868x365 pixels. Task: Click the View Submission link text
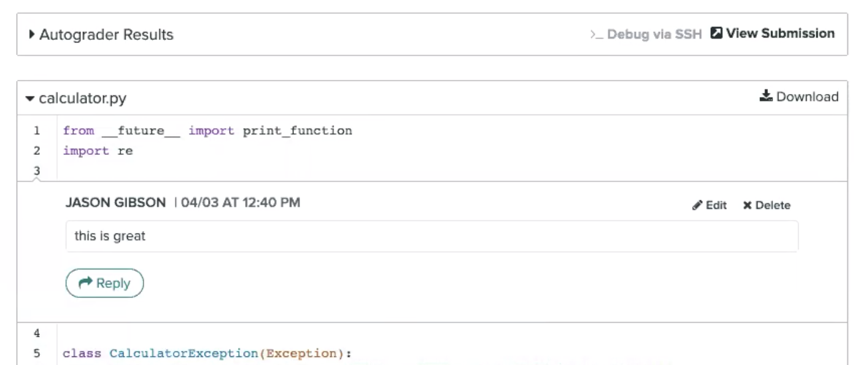click(780, 33)
